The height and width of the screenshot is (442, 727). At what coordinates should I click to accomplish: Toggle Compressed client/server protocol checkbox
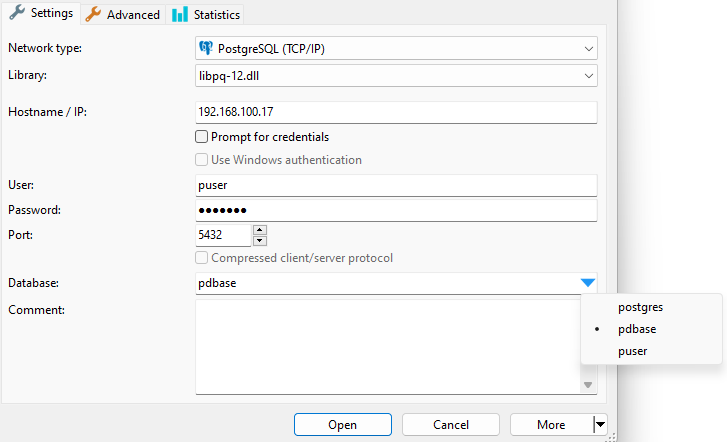pyautogui.click(x=201, y=258)
